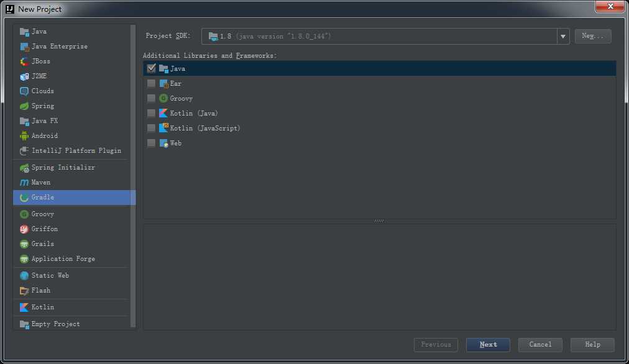The width and height of the screenshot is (629, 364).
Task: Click the Kotlin (JavaScript) framework icon
Action: 163,128
